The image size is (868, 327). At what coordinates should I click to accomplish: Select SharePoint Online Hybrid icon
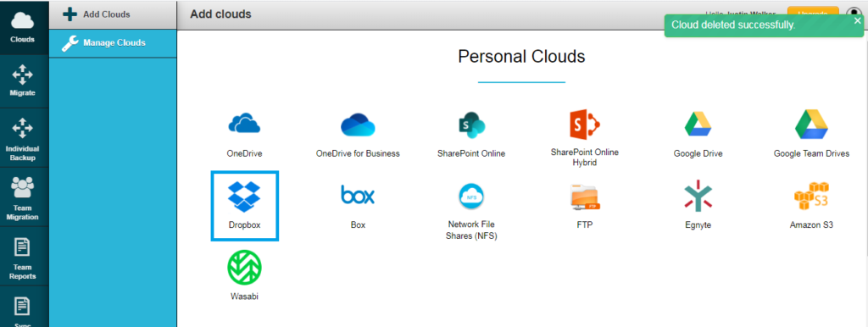coord(585,124)
